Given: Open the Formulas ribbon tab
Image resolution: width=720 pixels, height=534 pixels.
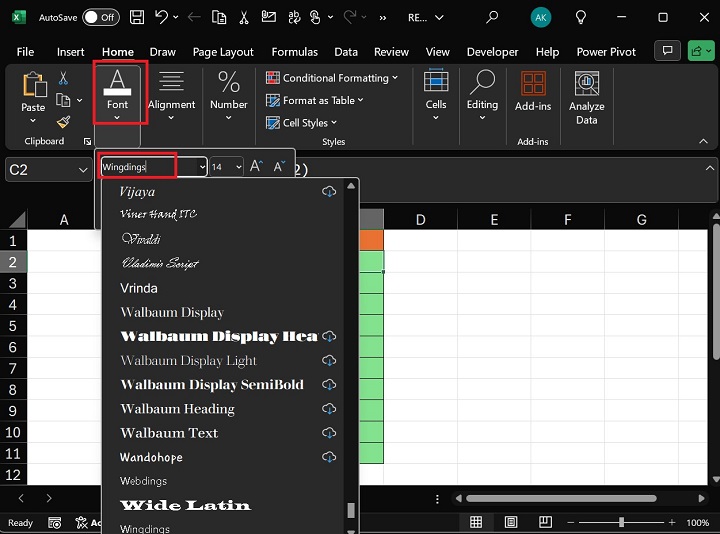Looking at the screenshot, I should pos(294,52).
